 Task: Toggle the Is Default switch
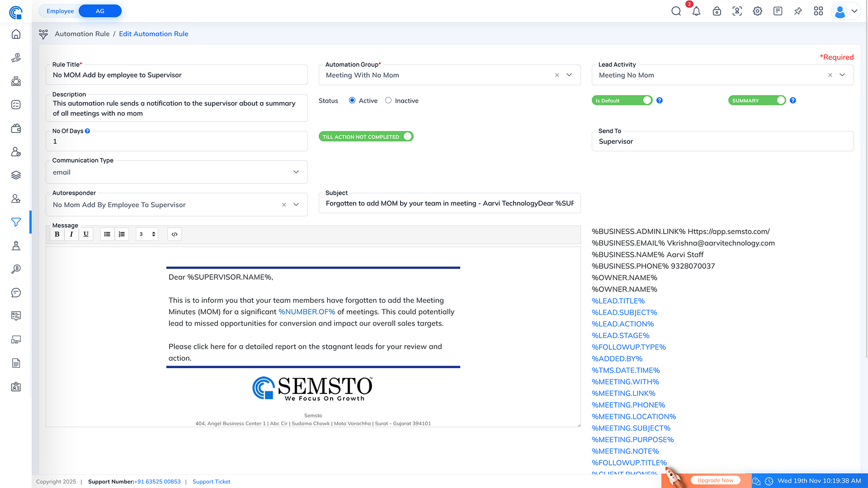[x=622, y=100]
